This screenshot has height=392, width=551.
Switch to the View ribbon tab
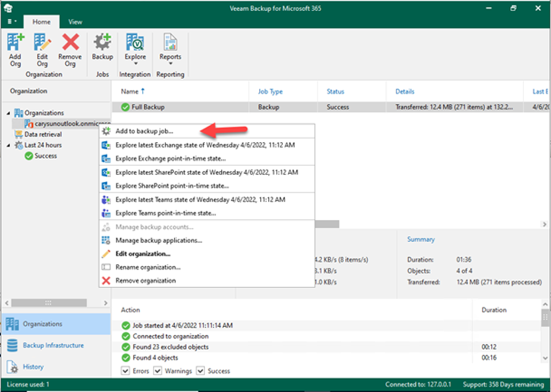75,22
